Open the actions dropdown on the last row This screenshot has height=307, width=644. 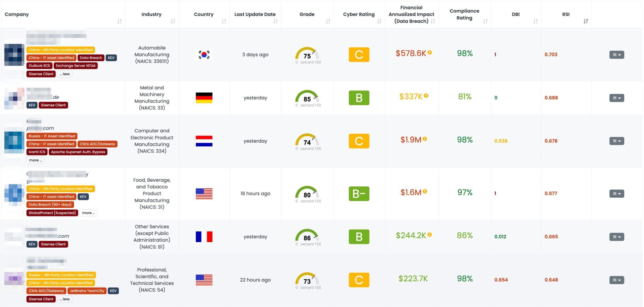tap(616, 280)
